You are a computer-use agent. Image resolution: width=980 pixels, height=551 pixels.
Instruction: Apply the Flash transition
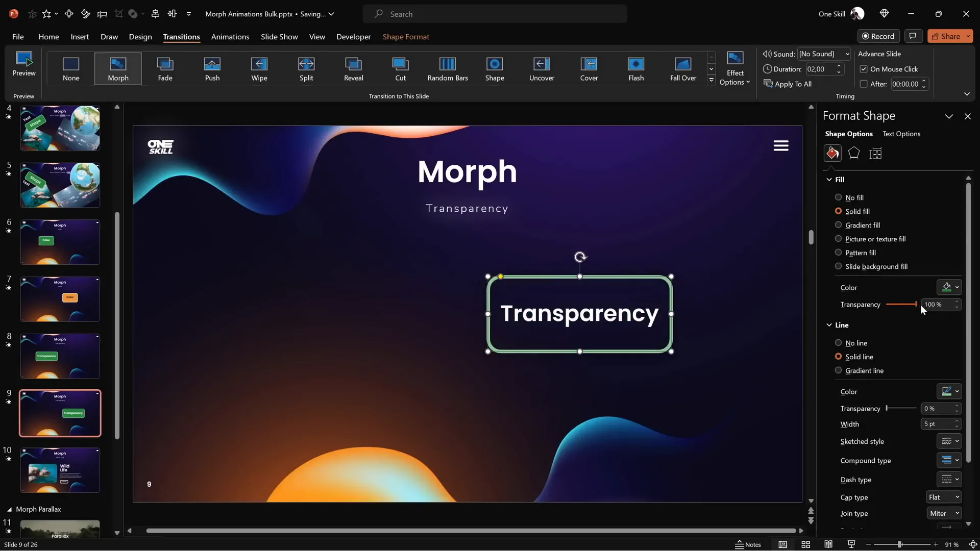(x=636, y=69)
